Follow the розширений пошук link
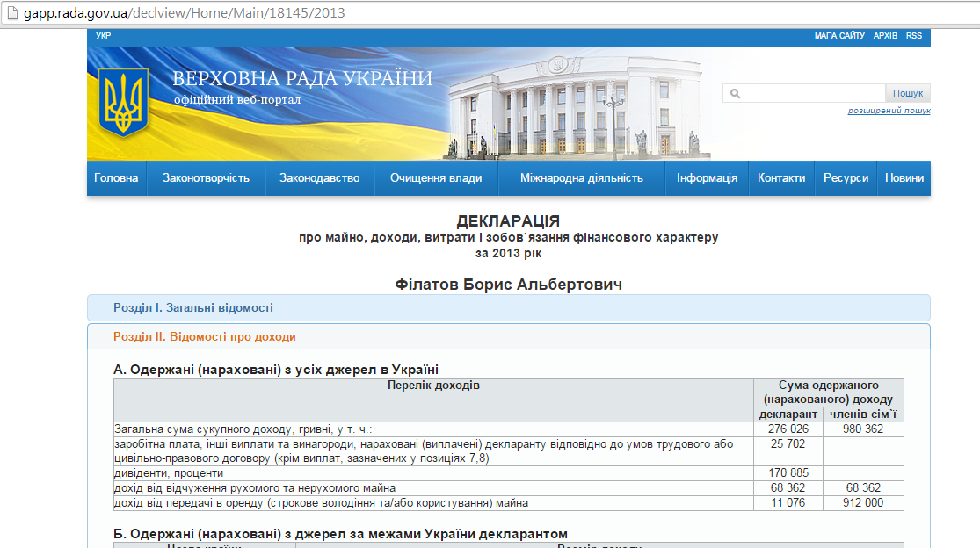This screenshot has width=980, height=548. pos(889,111)
